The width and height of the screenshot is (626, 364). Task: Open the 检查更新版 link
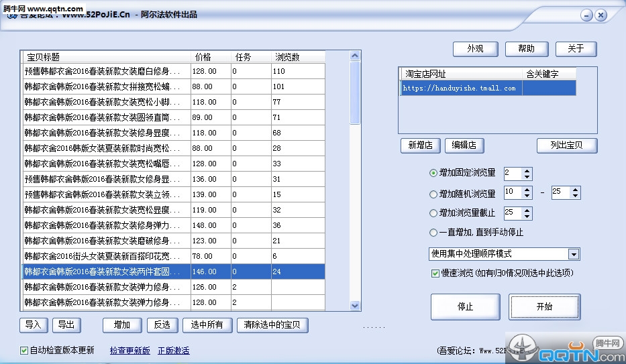point(129,351)
